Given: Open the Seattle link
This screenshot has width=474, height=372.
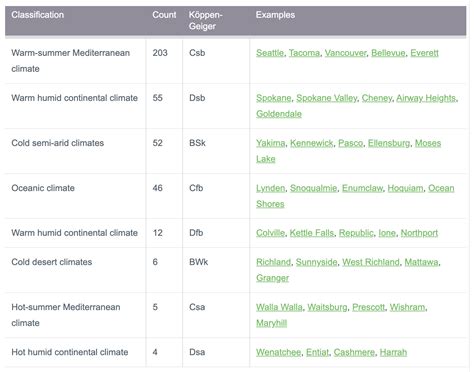Looking at the screenshot, I should coord(270,53).
